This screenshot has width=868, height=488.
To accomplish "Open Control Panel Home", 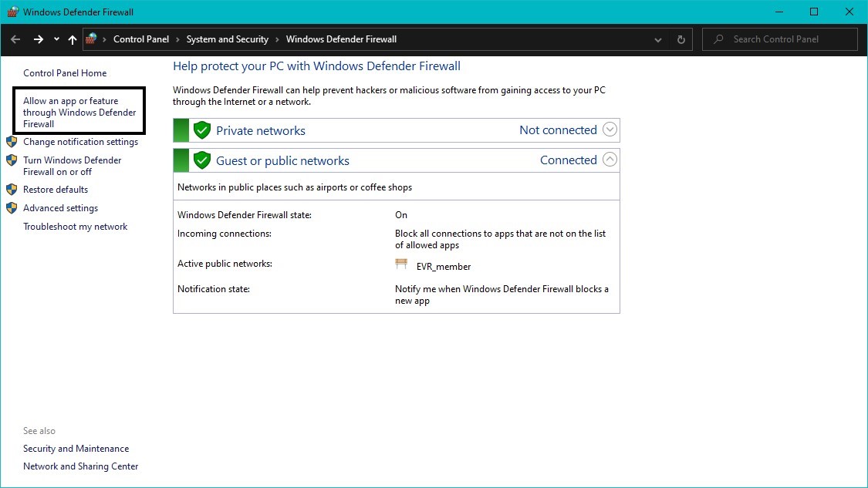I will point(65,73).
